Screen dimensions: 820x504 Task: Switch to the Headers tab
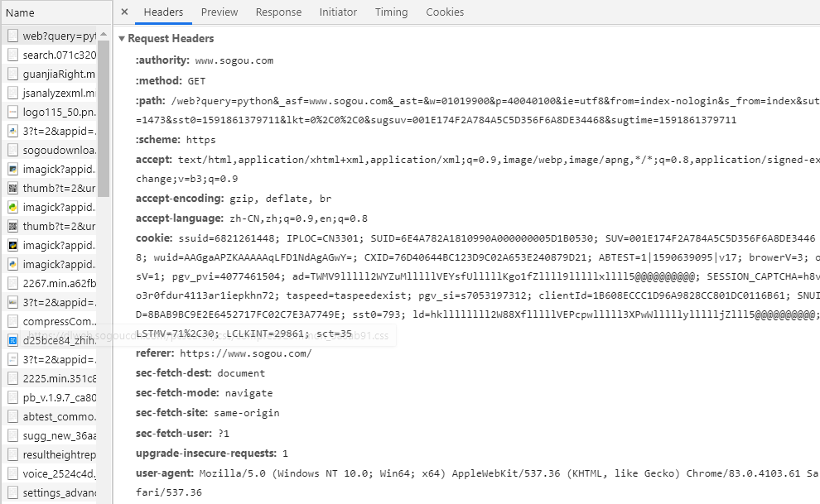(x=164, y=12)
